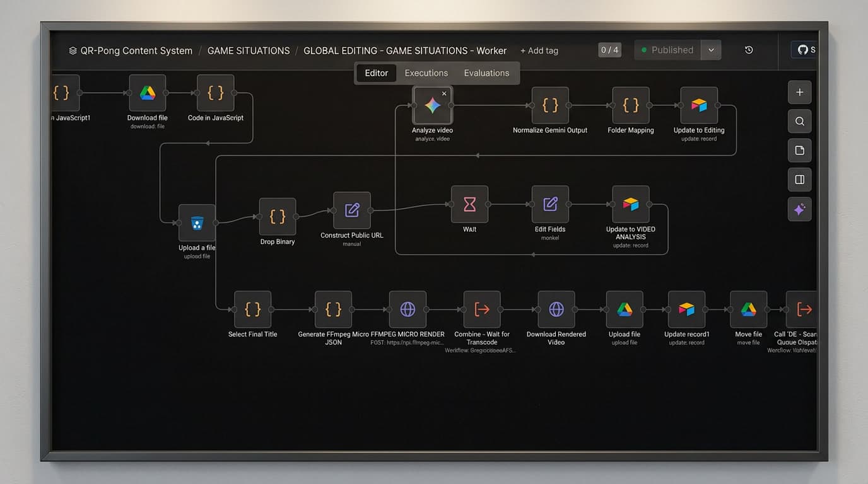Switch to the Executions tab
Viewport: 868px width, 484px height.
pos(426,72)
